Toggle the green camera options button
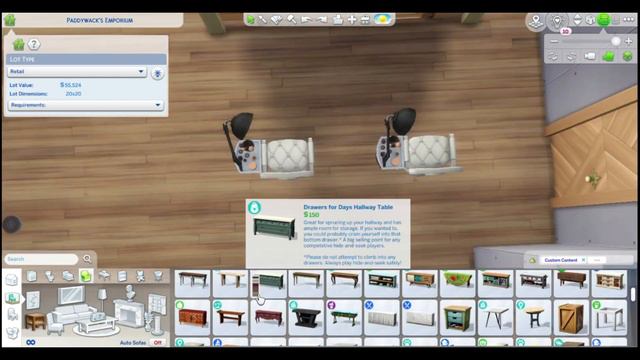The height and width of the screenshot is (360, 640). (604, 20)
